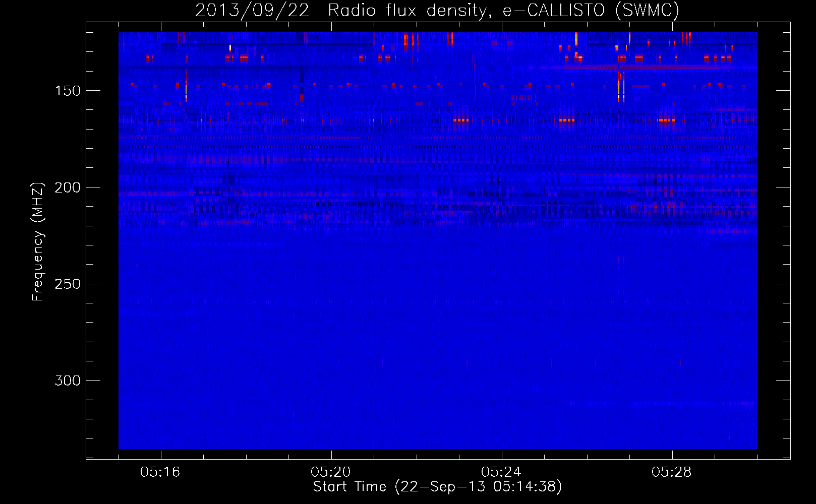Click the 05:24 time tick label

[x=501, y=472]
